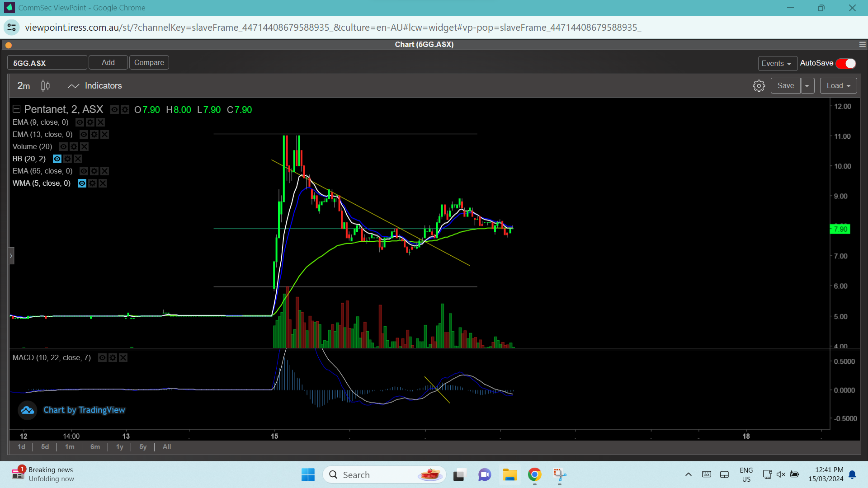Screen dimensions: 868x488
Task: Open Snipping Tool on taskbar
Action: pos(560,475)
